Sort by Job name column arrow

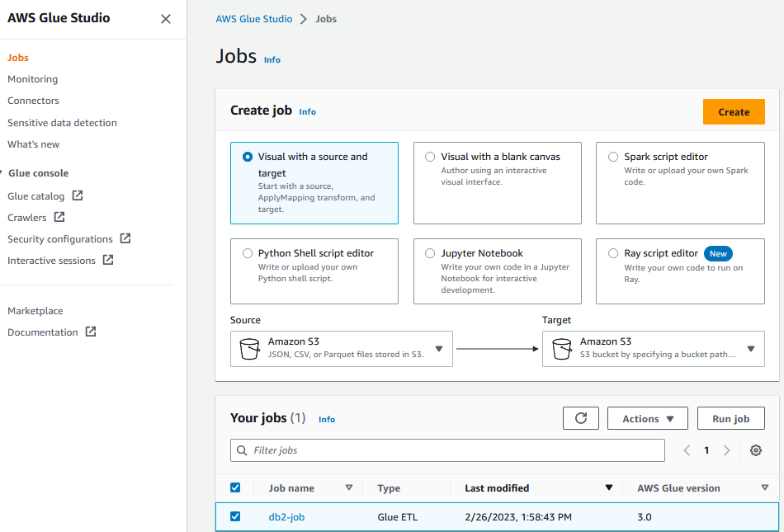[349, 487]
